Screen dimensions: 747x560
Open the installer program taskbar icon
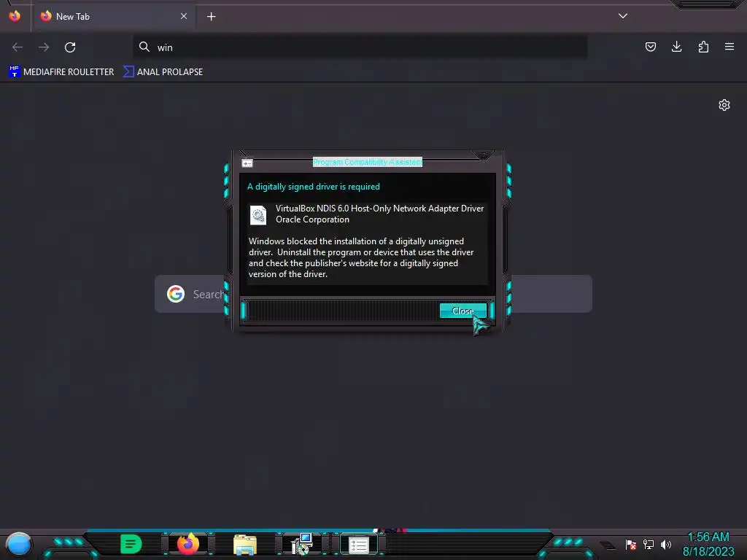[302, 544]
